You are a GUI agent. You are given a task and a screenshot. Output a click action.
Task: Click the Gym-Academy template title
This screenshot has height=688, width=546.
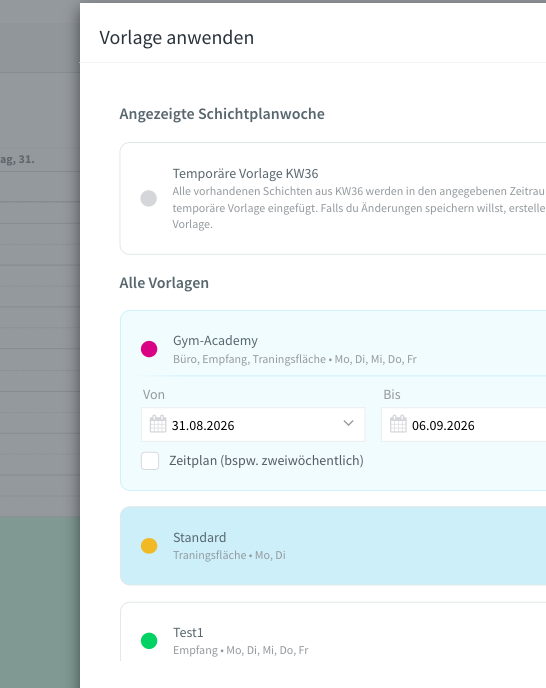pyautogui.click(x=216, y=341)
